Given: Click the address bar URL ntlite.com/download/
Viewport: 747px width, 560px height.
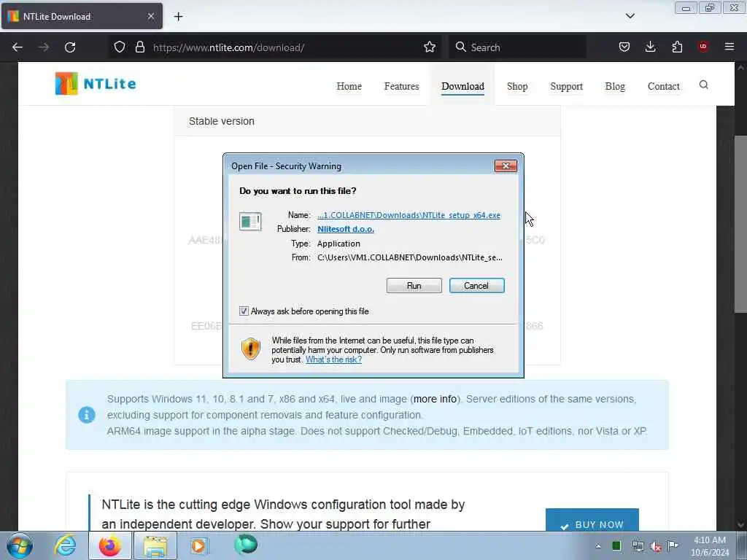Looking at the screenshot, I should [x=228, y=47].
